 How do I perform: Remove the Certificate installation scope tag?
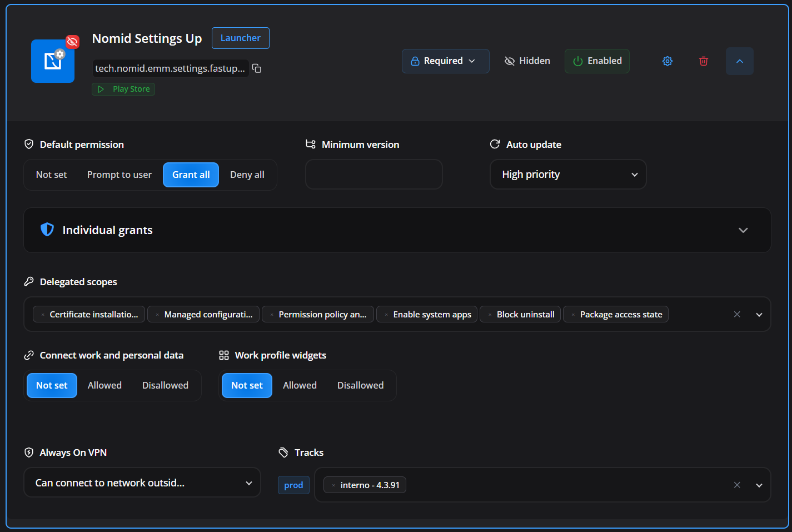[x=43, y=315]
